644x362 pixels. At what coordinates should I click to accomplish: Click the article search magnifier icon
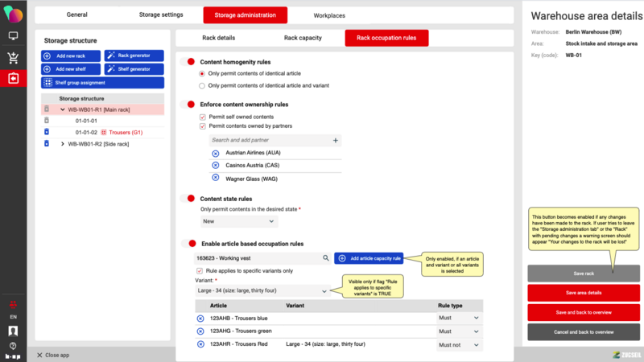[326, 258]
